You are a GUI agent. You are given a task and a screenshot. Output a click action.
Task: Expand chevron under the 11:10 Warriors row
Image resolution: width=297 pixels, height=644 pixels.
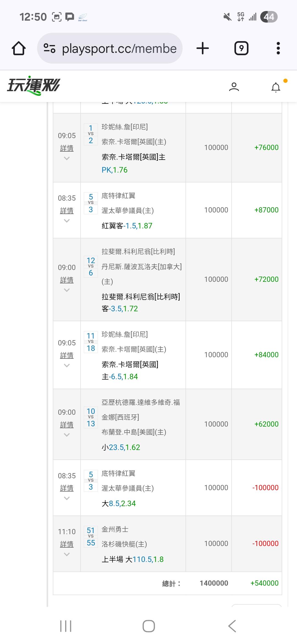click(x=67, y=554)
